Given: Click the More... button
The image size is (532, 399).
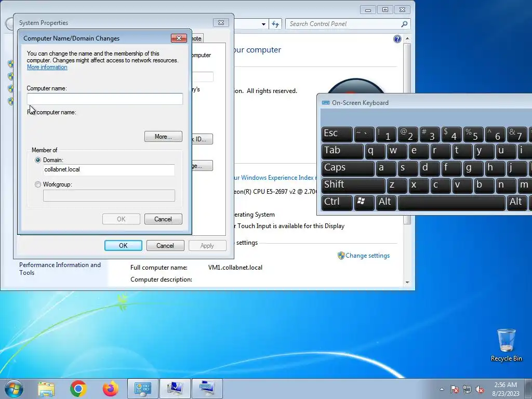Looking at the screenshot, I should click(x=163, y=137).
